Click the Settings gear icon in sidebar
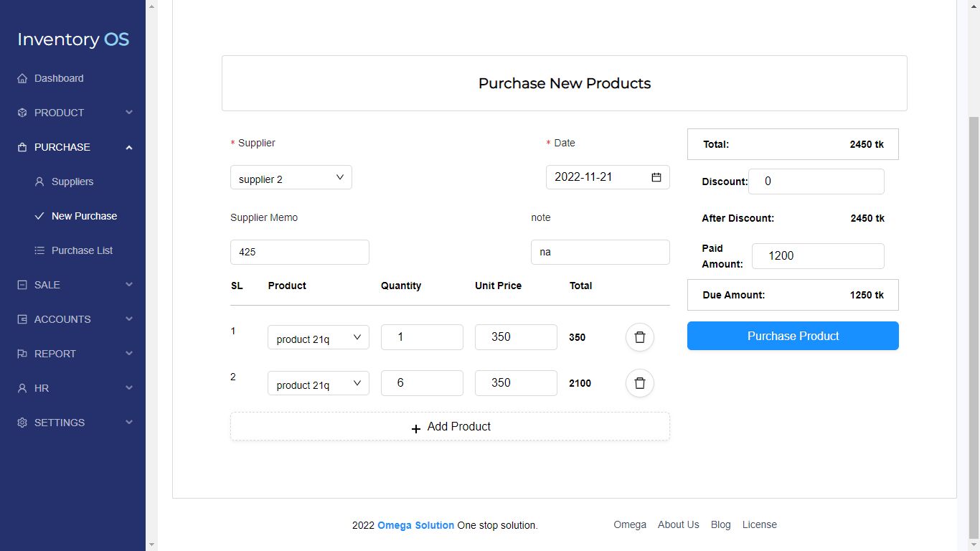The width and height of the screenshot is (980, 551). click(x=22, y=423)
